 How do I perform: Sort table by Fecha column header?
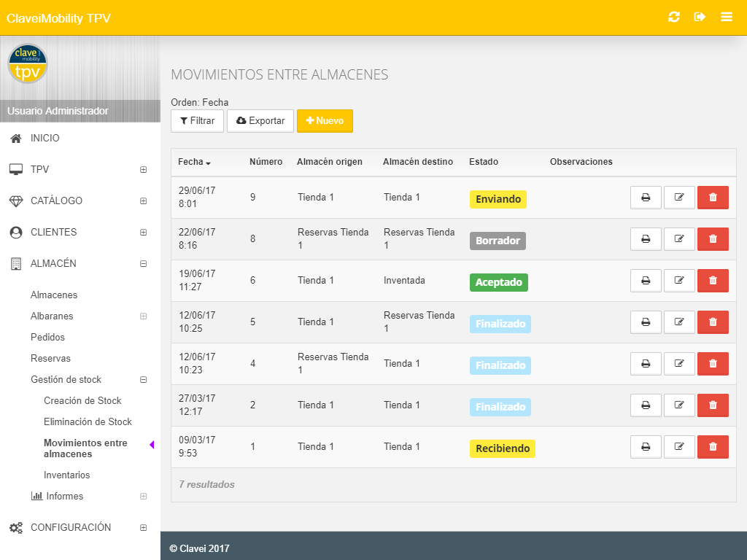point(194,162)
